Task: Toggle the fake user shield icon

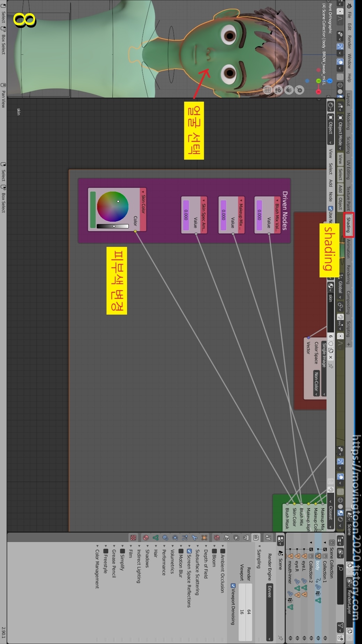Action: pyautogui.click(x=330, y=343)
